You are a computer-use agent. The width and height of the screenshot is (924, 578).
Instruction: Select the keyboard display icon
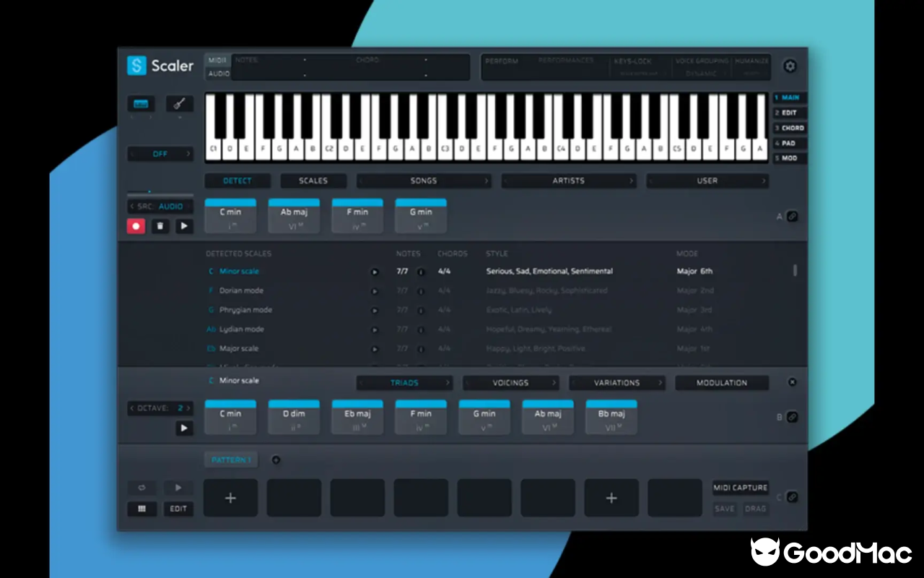tap(141, 103)
